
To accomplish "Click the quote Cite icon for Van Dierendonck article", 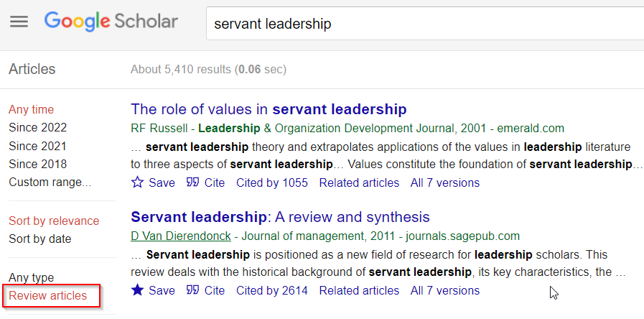I will [x=192, y=291].
